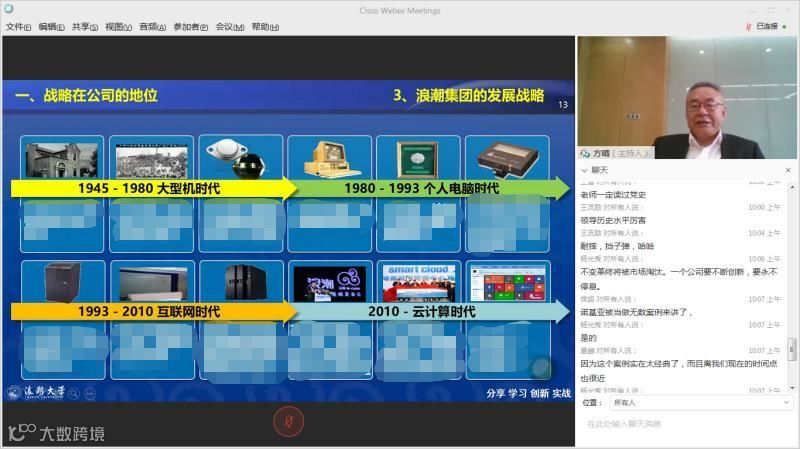Viewport: 800px width, 449px height.
Task: Click the host icon beside 方晴 name
Action: pyautogui.click(x=585, y=153)
